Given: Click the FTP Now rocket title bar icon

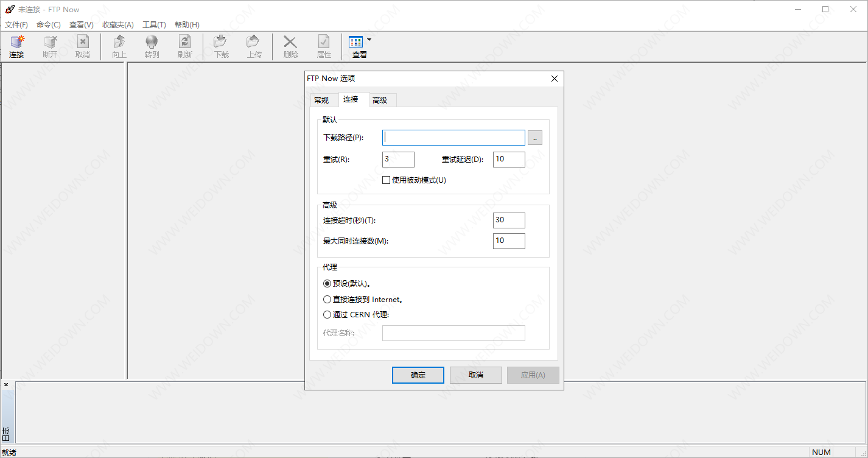Looking at the screenshot, I should (9, 9).
